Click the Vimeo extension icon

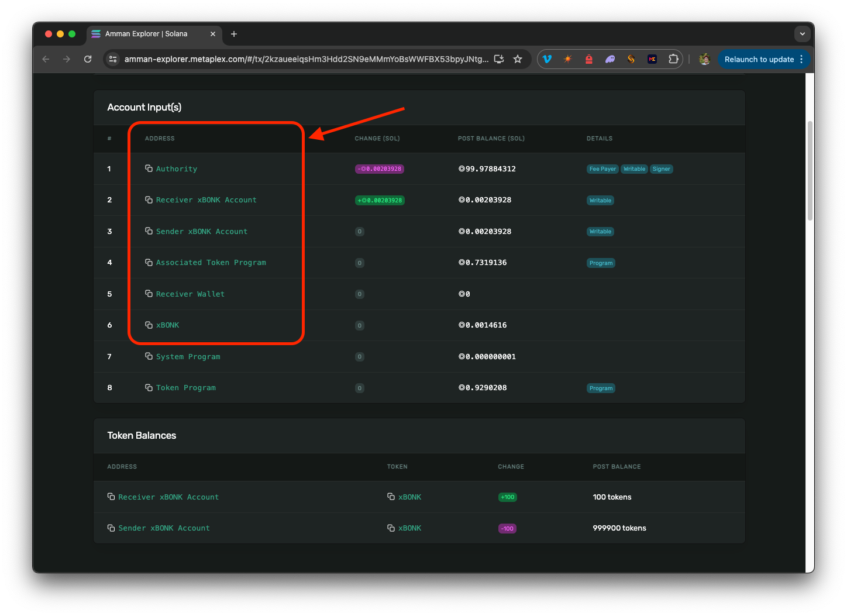547,59
